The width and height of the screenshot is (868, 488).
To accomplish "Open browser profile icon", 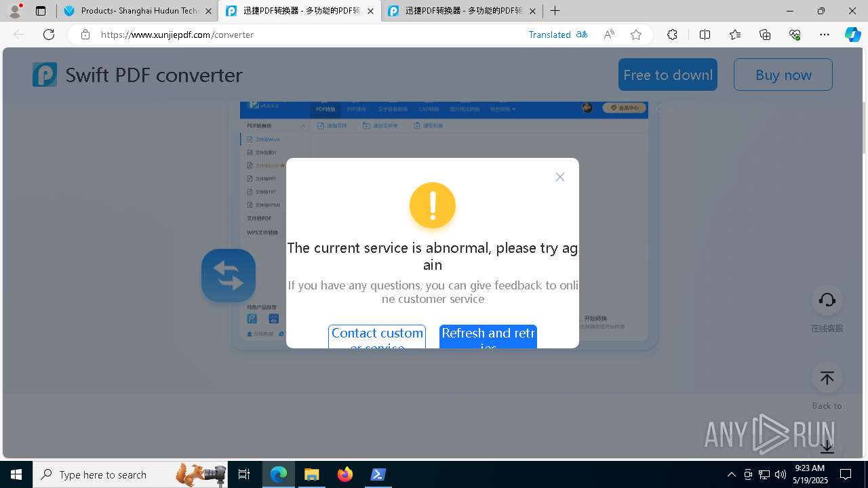I will tap(15, 11).
